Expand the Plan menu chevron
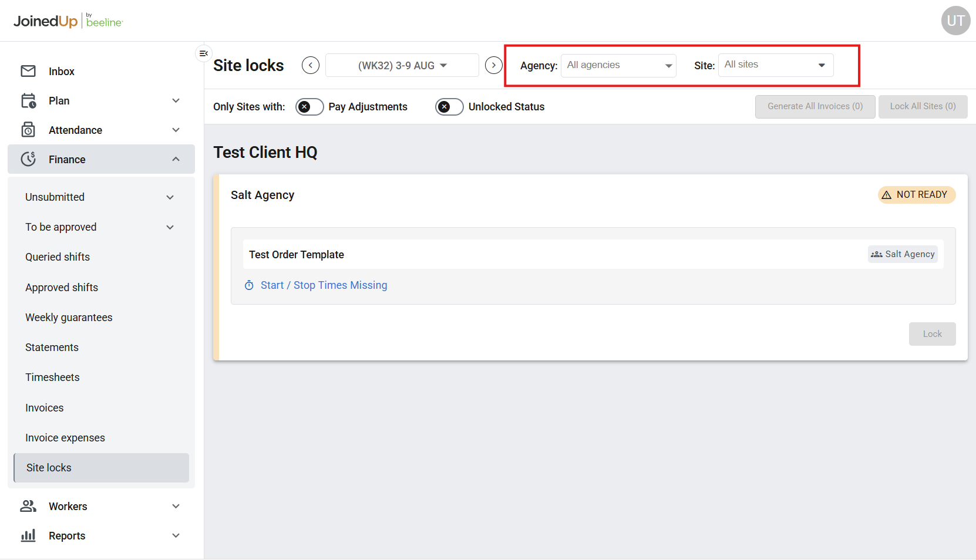976x560 pixels. click(176, 100)
